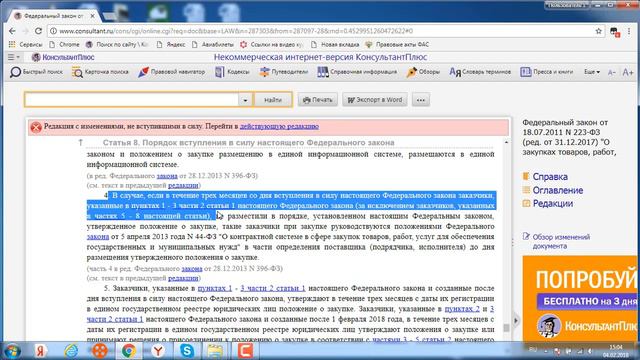Click Экспорт в Word button
The width and height of the screenshot is (640, 360).
[375, 100]
